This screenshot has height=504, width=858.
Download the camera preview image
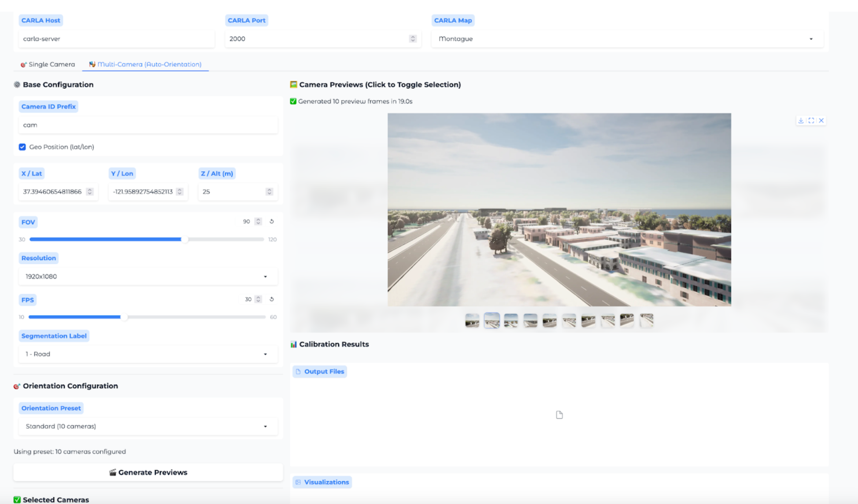(x=801, y=121)
